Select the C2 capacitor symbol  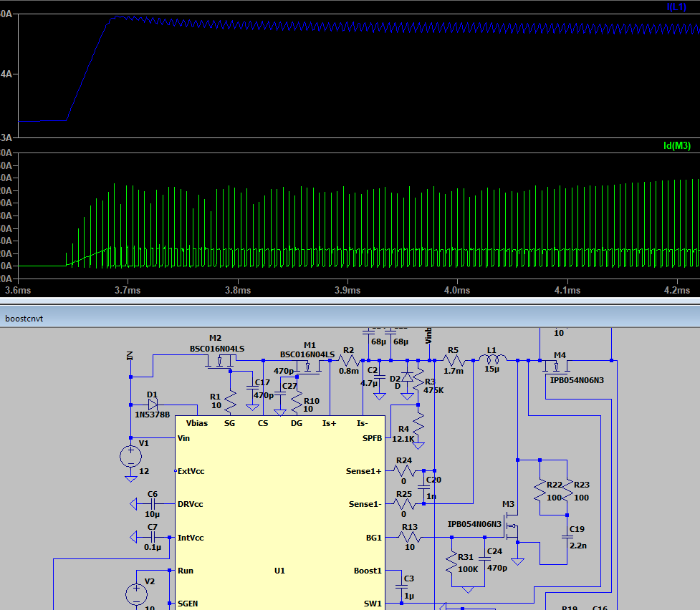tap(380, 378)
